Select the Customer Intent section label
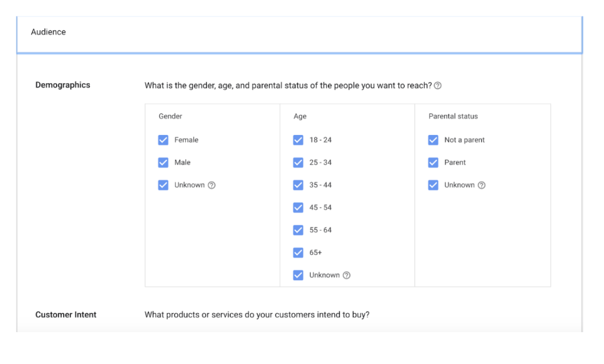604x364 pixels. tap(66, 315)
